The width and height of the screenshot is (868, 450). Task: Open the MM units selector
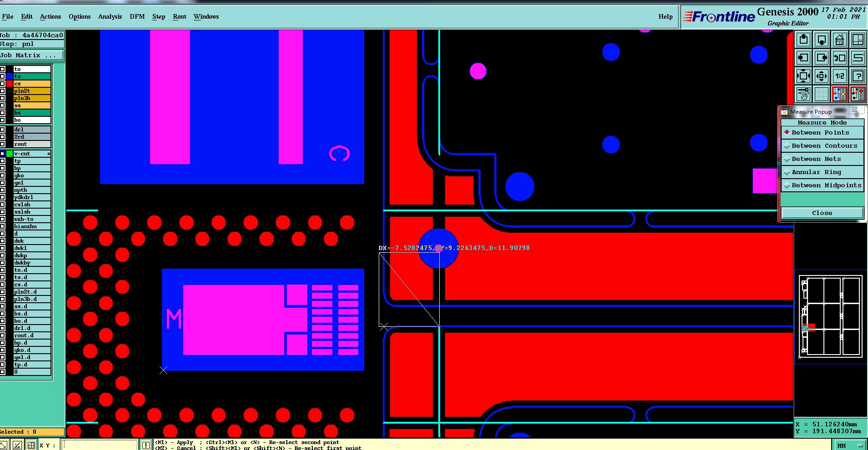click(x=850, y=445)
